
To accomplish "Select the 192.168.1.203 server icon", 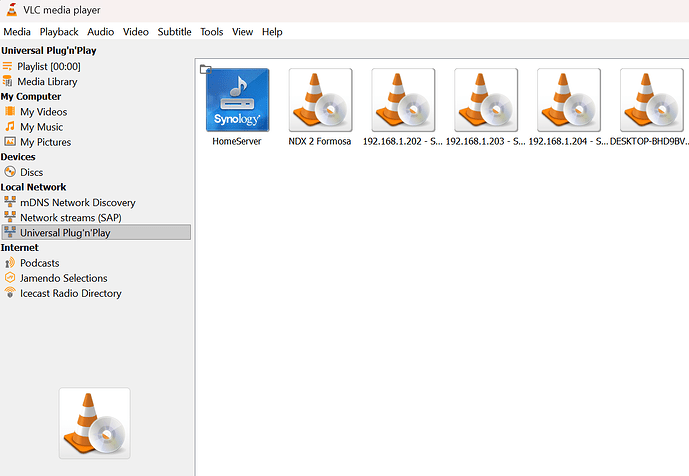I will coord(486,100).
